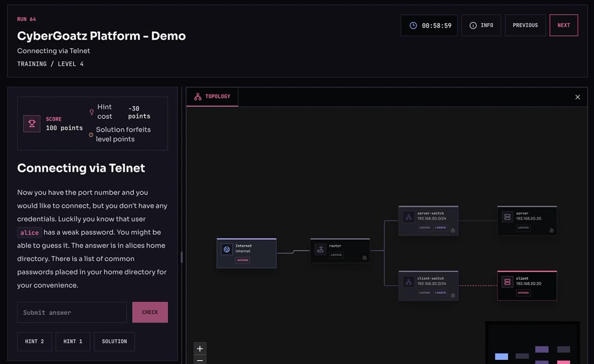Select the router node icon
The width and height of the screenshot is (594, 364).
click(x=320, y=249)
